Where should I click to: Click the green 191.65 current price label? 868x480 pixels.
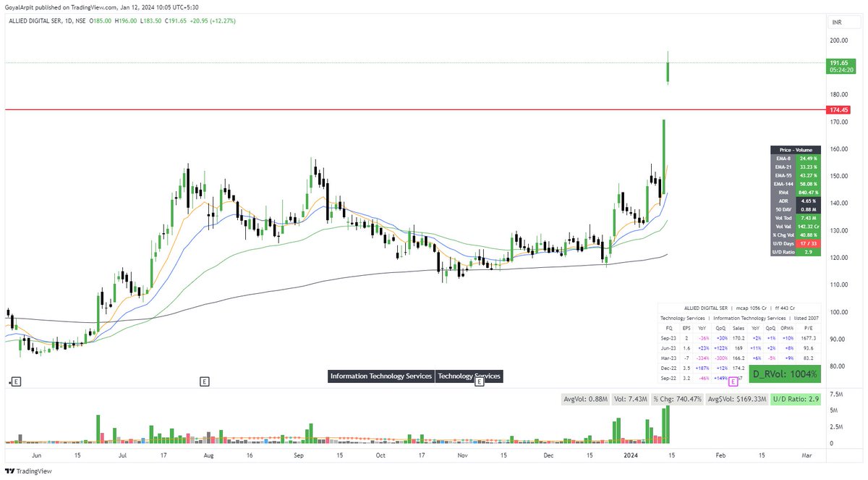[842, 67]
